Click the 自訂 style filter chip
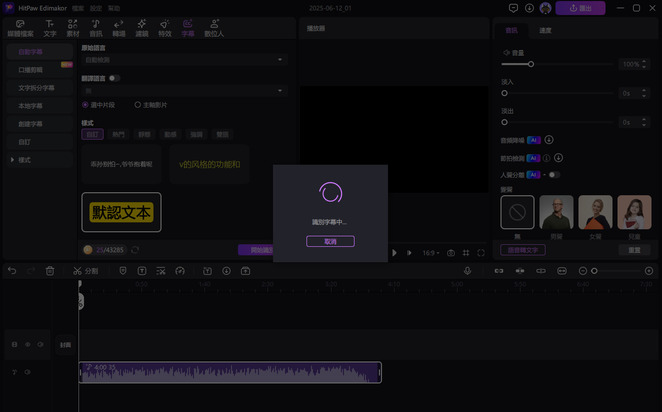 92,134
